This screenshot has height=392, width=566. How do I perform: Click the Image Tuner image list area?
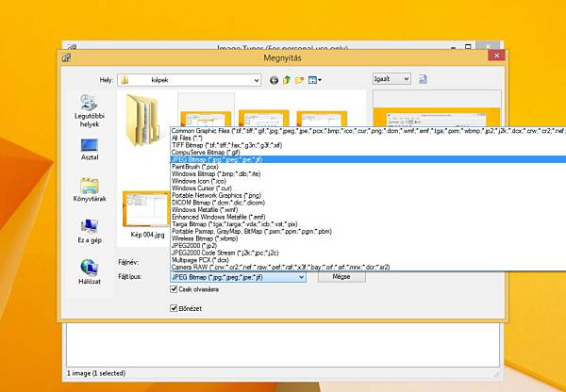(x=283, y=345)
